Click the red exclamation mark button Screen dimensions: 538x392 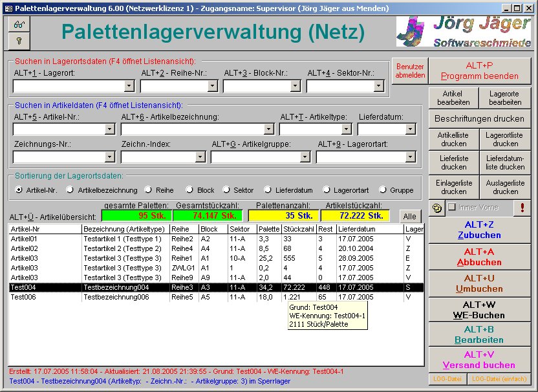click(522, 208)
